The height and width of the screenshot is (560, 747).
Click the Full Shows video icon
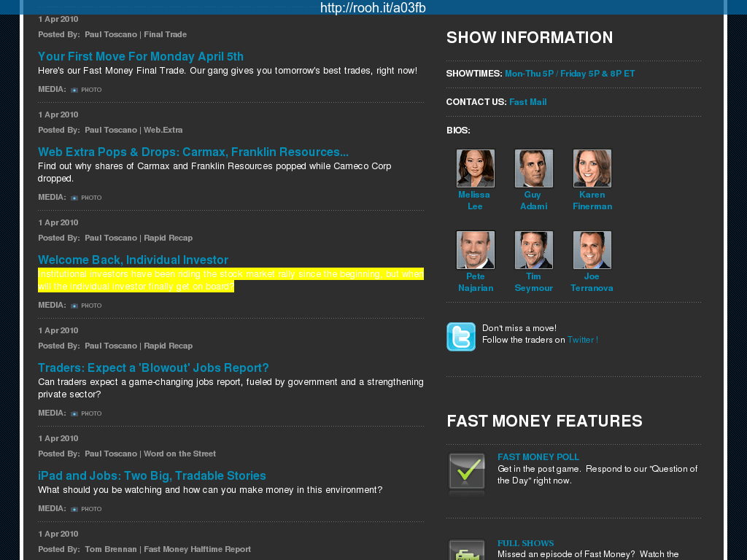click(x=466, y=551)
